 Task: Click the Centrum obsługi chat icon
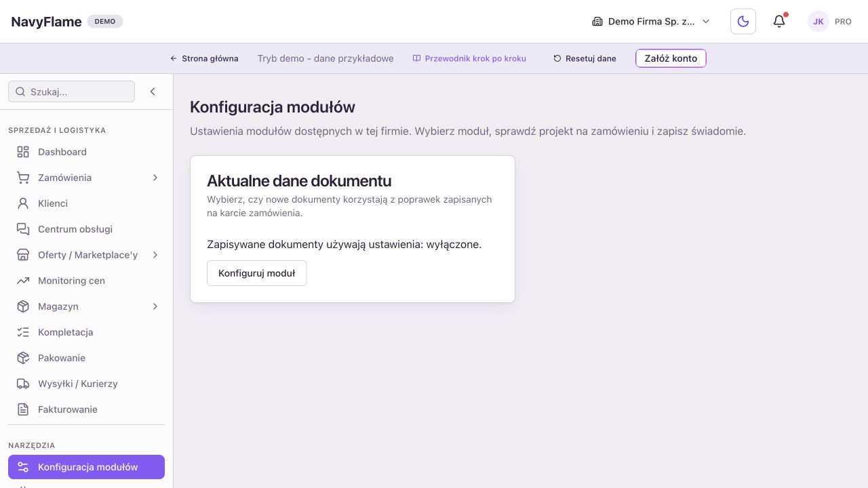[23, 229]
